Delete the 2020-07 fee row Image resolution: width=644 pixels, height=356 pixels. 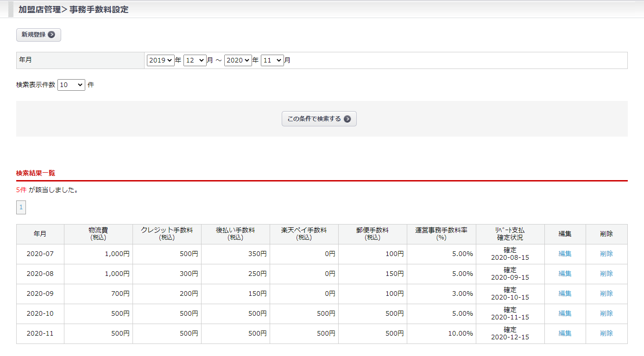606,254
